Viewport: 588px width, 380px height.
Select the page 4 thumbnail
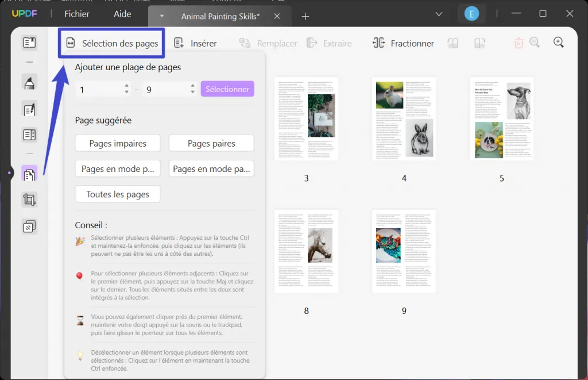coord(404,118)
